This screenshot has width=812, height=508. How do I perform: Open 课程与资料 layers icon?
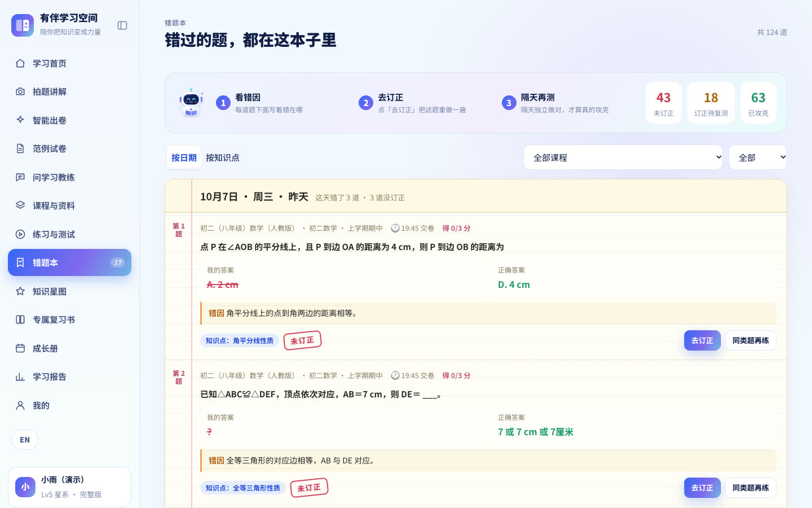[x=20, y=205]
